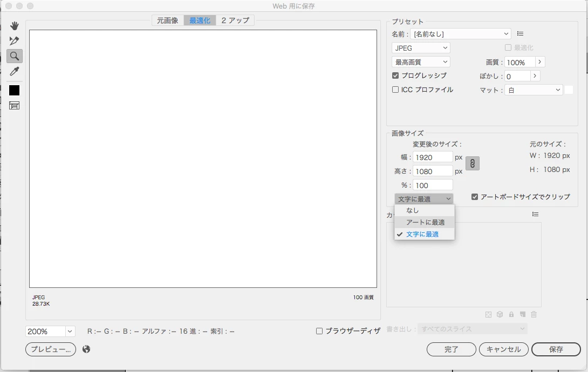The image size is (588, 372).
Task: Click the lock color icon
Action: 511,315
